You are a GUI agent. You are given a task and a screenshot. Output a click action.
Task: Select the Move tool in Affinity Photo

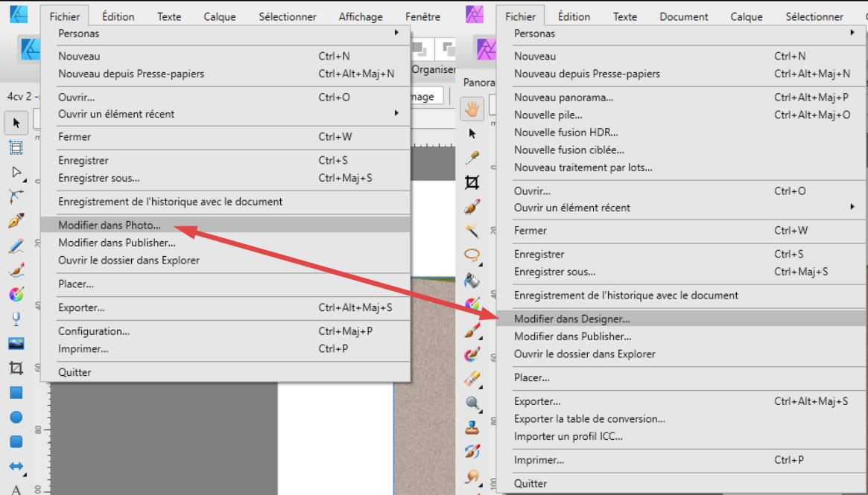click(472, 133)
